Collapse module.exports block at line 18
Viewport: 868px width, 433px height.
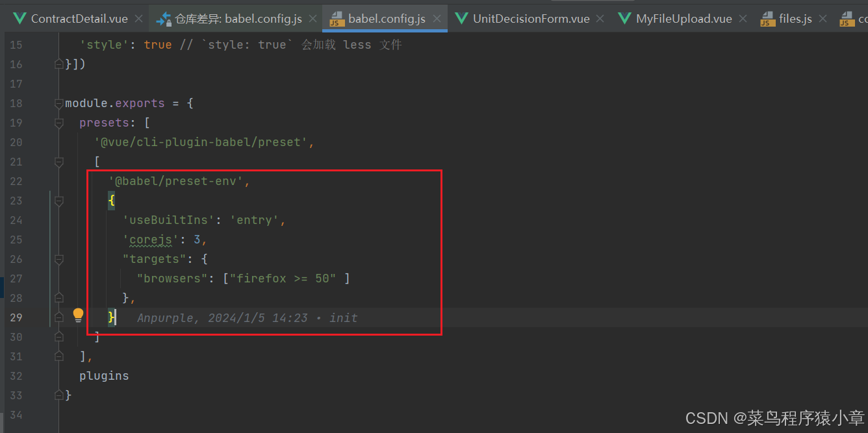(x=59, y=103)
